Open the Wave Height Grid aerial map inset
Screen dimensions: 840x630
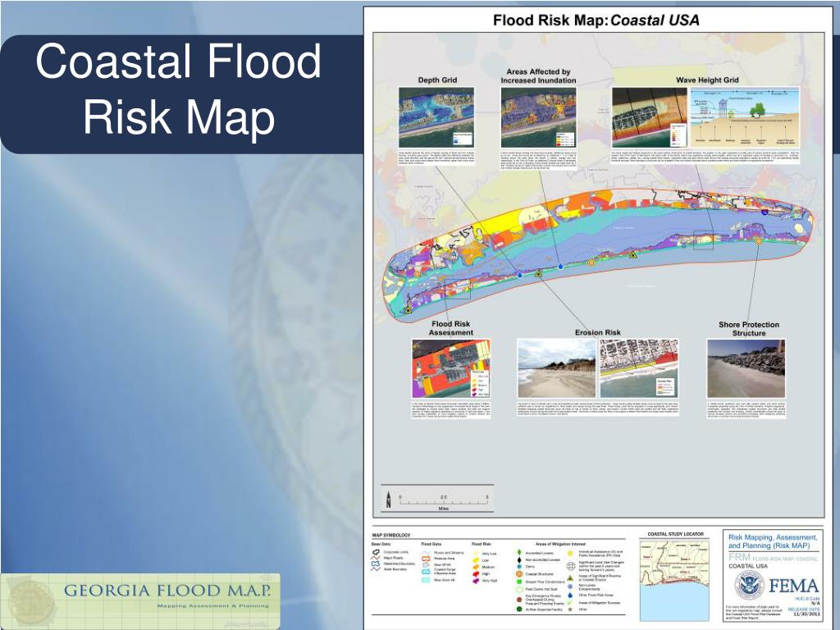[650, 118]
